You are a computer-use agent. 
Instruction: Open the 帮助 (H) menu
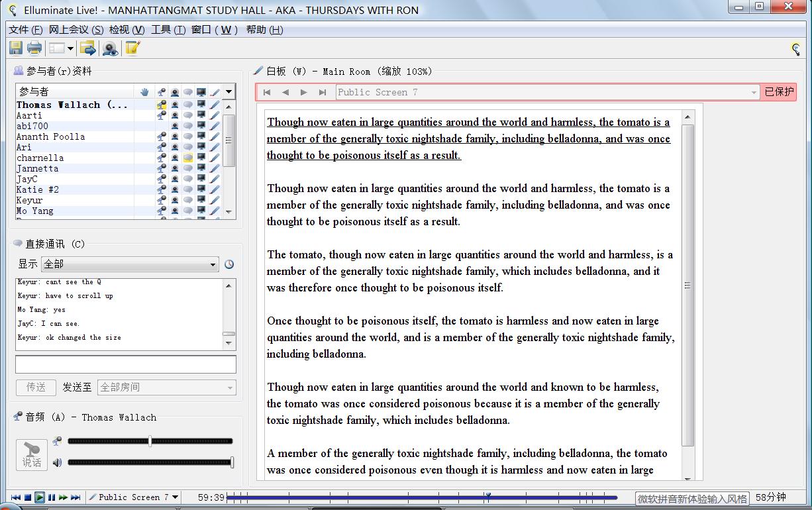tap(264, 30)
